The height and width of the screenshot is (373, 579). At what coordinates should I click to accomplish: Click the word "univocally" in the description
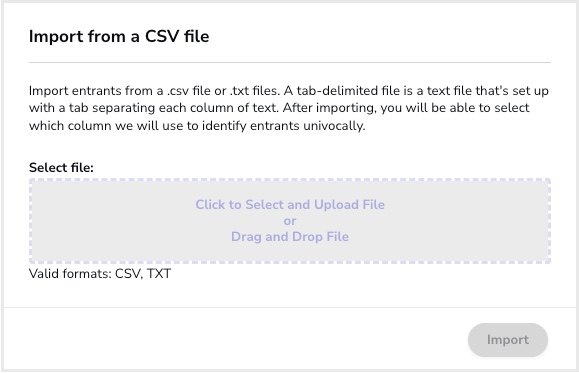(x=334, y=126)
